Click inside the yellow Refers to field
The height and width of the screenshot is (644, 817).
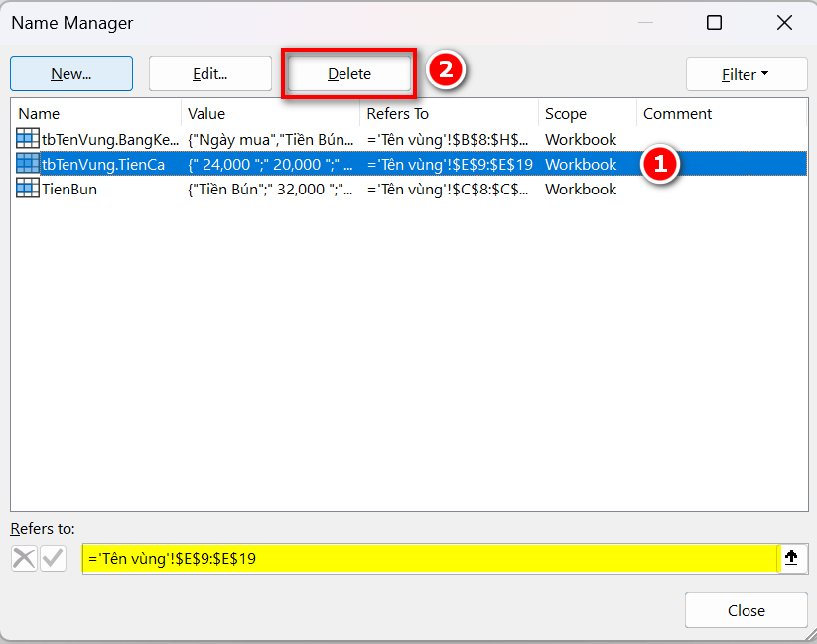tap(427, 559)
